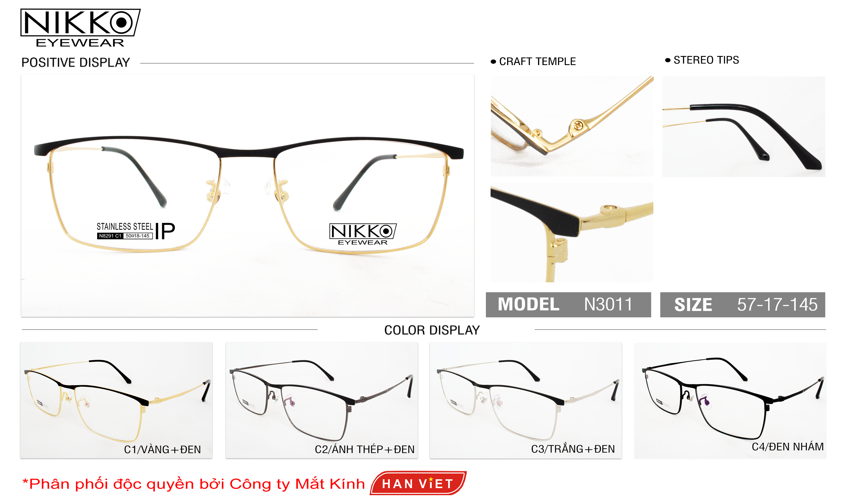
Task: Select the C3/TRẮNG+ĐEN color thumbnail
Action: click(x=525, y=400)
